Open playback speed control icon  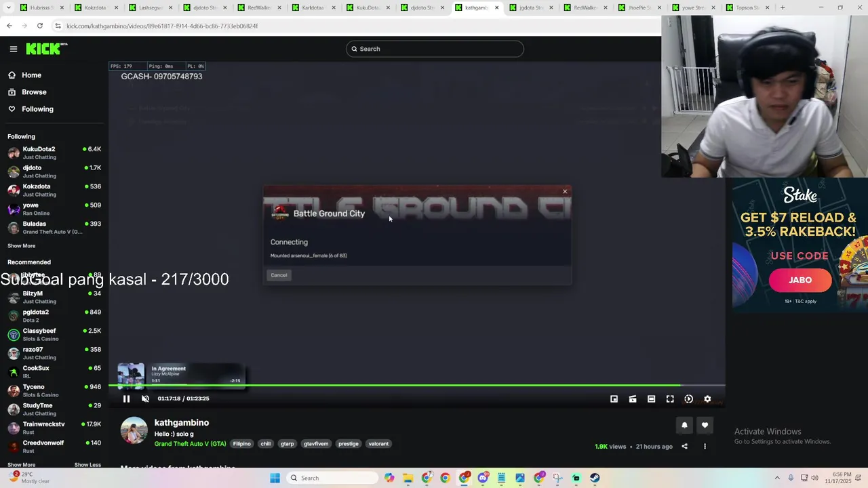pos(688,399)
